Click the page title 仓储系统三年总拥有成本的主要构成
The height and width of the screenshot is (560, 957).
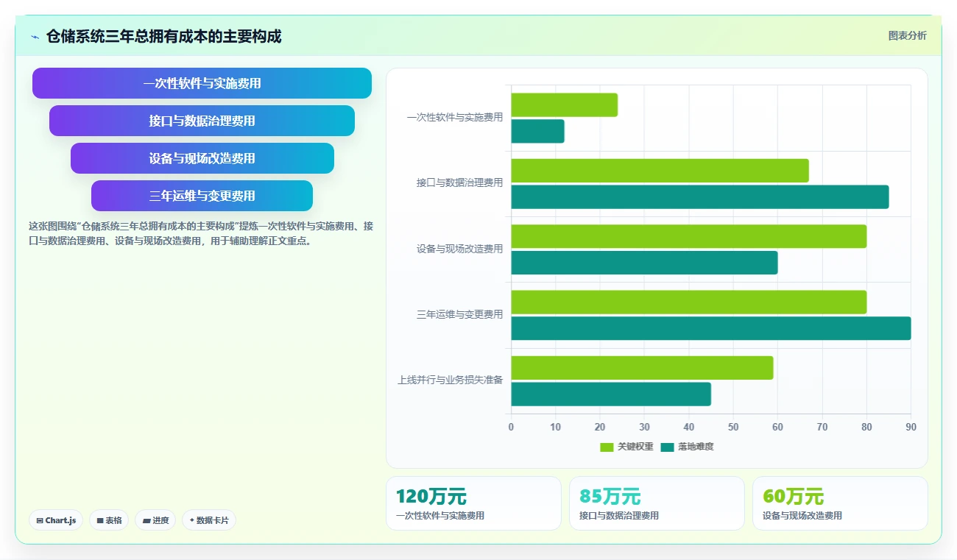[x=163, y=36]
